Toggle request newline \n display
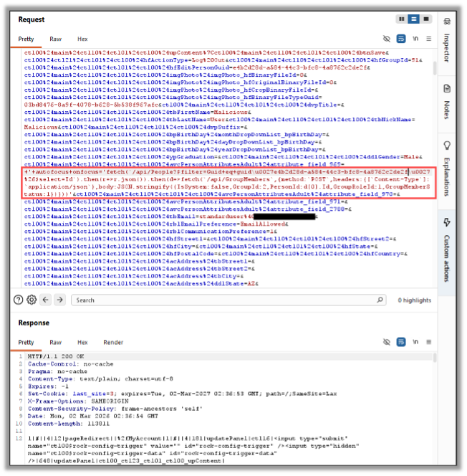 pyautogui.click(x=415, y=39)
